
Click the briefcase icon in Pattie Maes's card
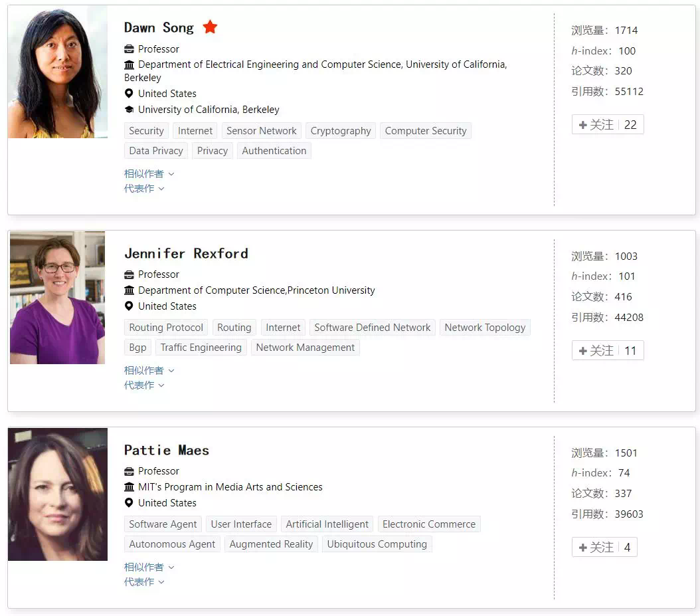129,471
